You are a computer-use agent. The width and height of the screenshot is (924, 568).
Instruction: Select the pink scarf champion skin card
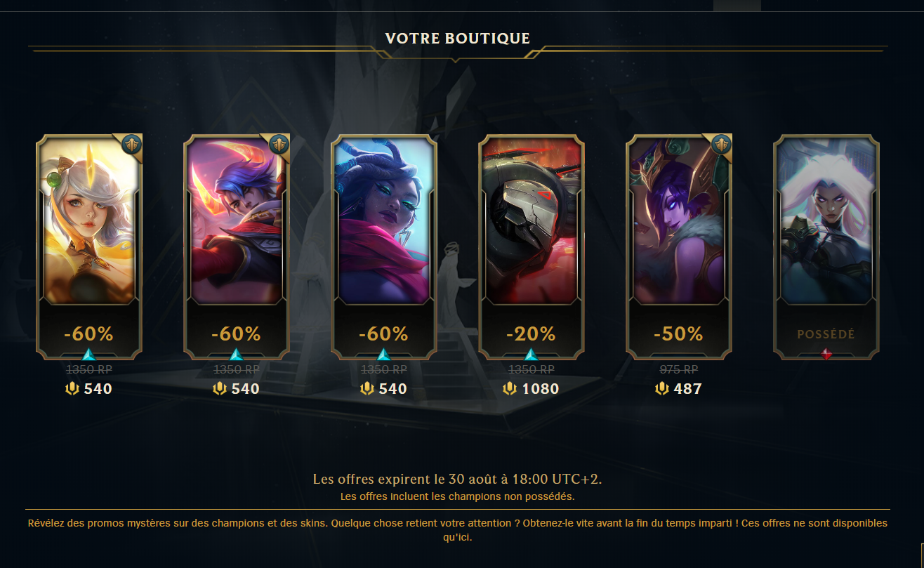(x=384, y=246)
